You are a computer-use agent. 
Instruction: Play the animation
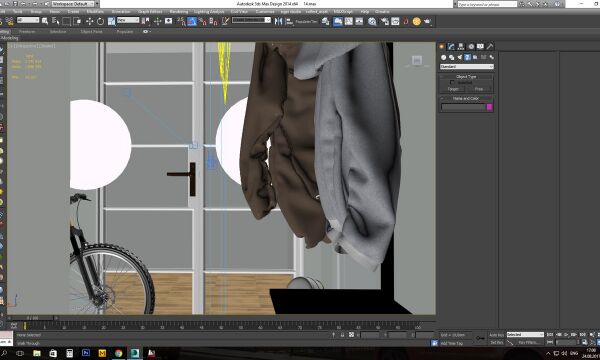point(566,335)
